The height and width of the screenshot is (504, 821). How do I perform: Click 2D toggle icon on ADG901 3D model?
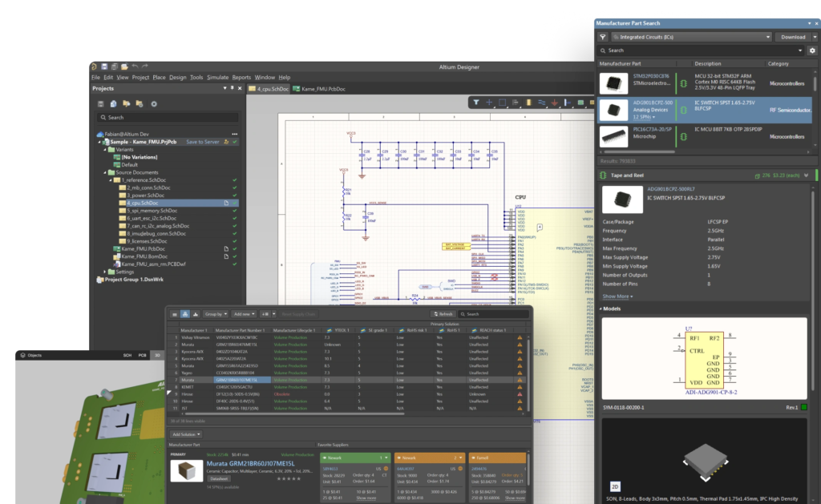pyautogui.click(x=615, y=486)
